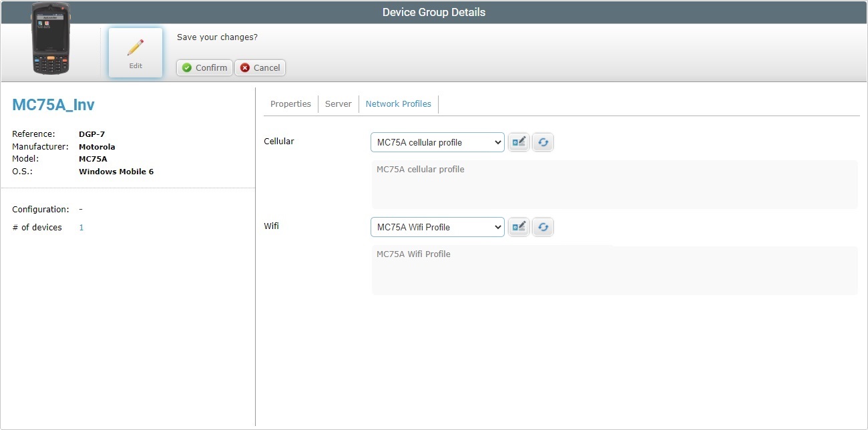Click the MC75A cellular profile description box
The width and height of the screenshot is (868, 430).
tap(614, 184)
